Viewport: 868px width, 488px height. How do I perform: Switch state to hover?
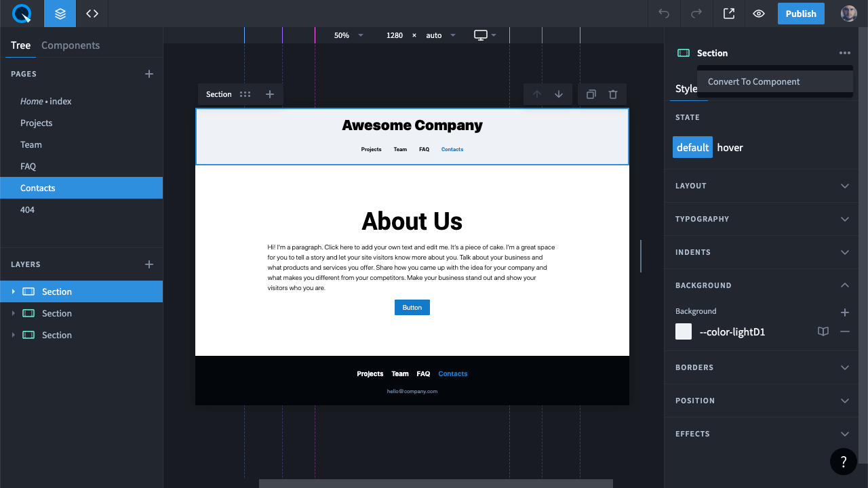(x=730, y=147)
